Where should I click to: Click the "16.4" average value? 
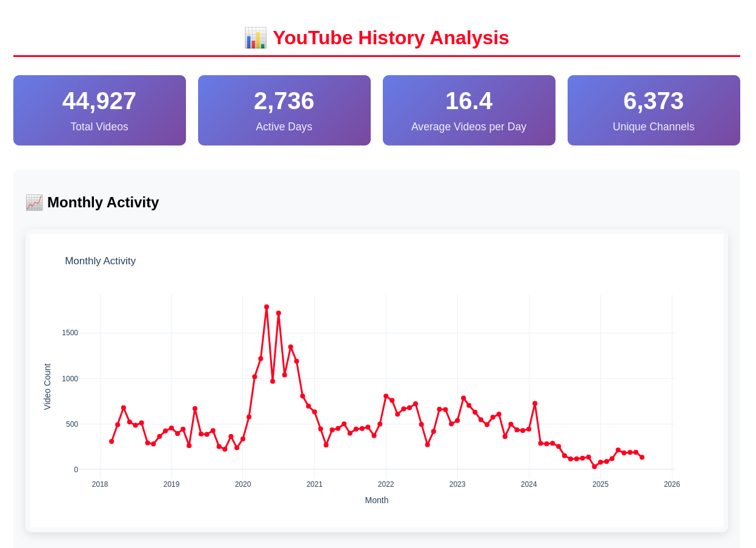tap(469, 101)
